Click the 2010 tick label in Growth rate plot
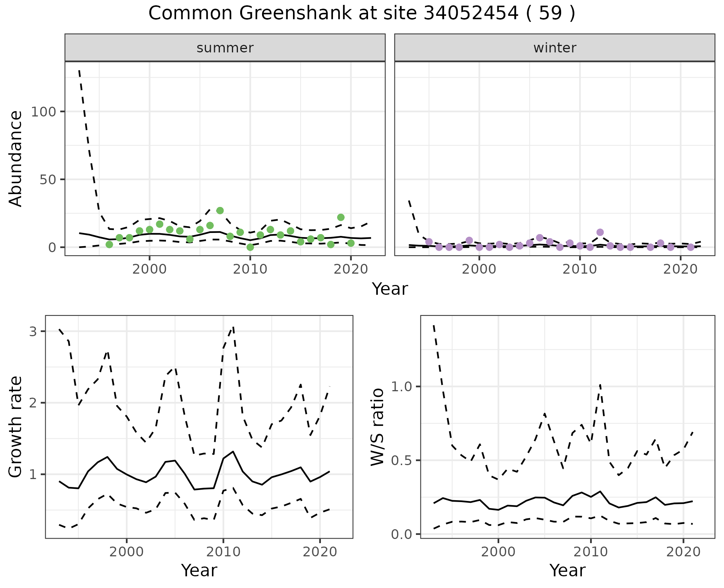The image size is (724, 588). pos(223,552)
